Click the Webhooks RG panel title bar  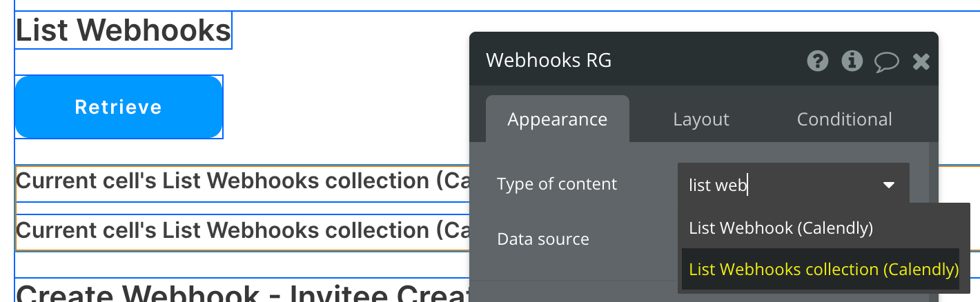(x=704, y=59)
